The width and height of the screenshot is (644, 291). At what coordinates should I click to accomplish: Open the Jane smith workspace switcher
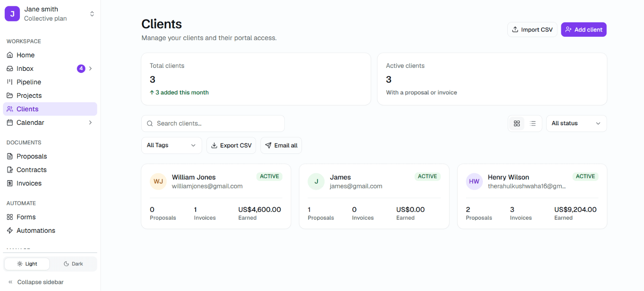pos(50,13)
